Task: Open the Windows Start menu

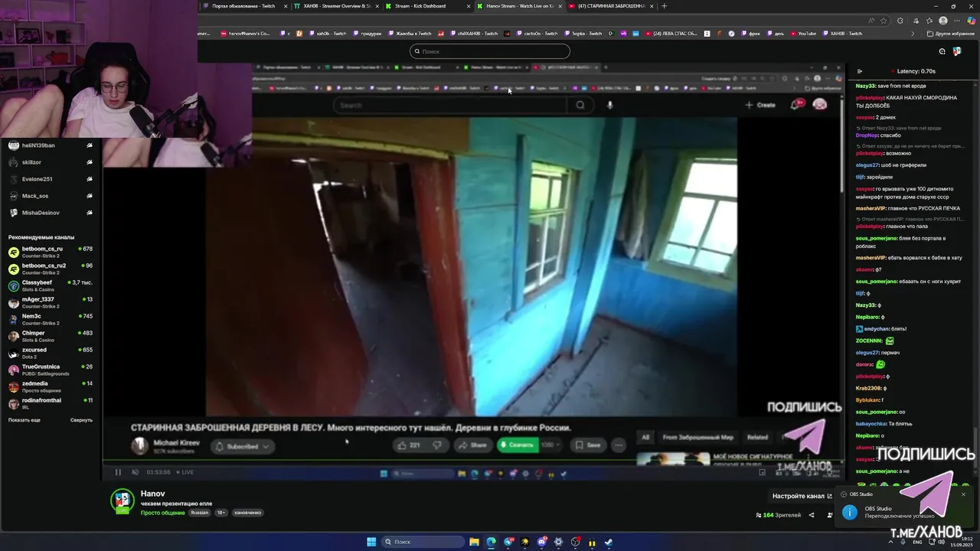Action: coord(371,542)
